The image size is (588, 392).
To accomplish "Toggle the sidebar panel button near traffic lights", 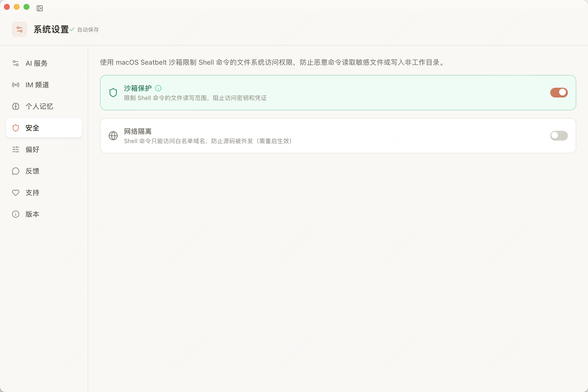I will pos(40,8).
